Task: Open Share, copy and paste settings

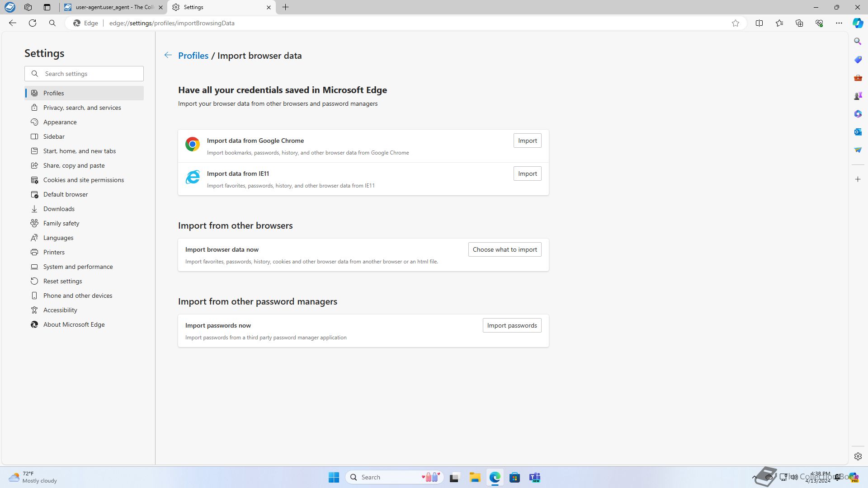Action: 84,165
